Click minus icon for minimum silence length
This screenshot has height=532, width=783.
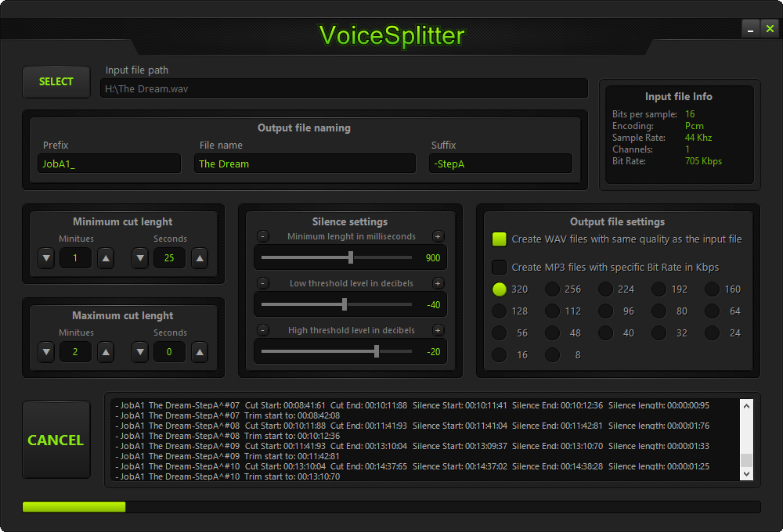[263, 236]
